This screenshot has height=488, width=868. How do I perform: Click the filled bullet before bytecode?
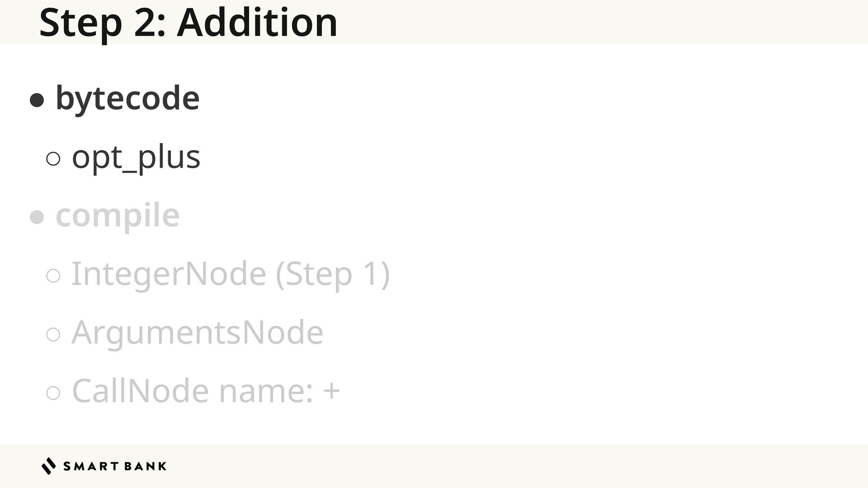(x=37, y=100)
